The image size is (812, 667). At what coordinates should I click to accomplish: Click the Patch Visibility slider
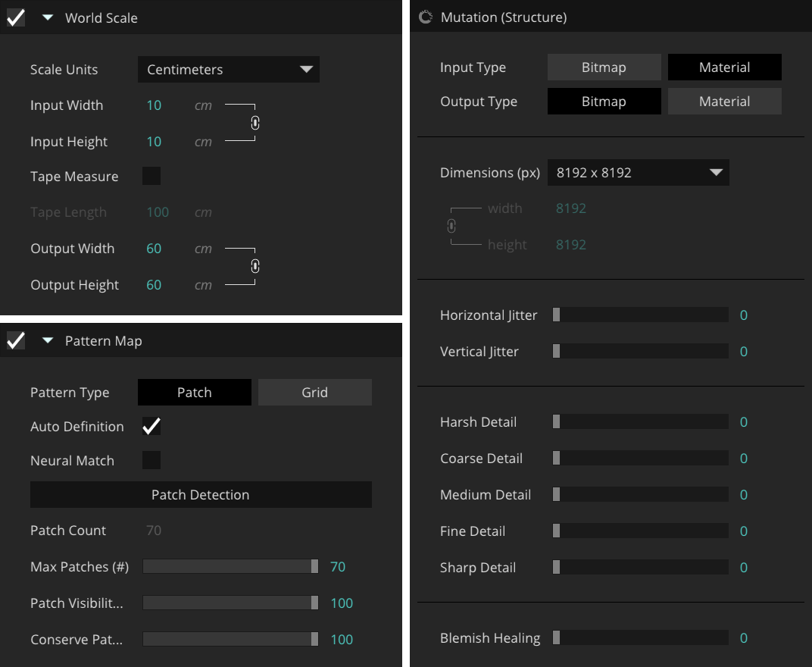click(x=230, y=603)
